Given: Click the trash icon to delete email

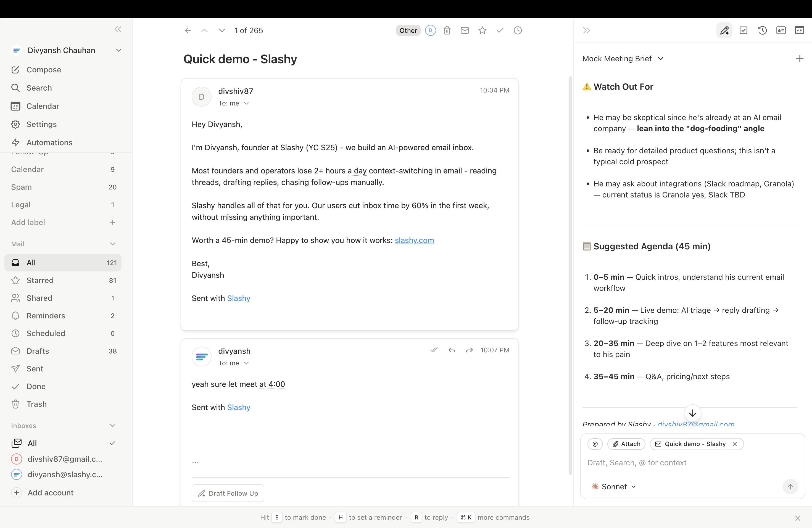Looking at the screenshot, I should (447, 31).
